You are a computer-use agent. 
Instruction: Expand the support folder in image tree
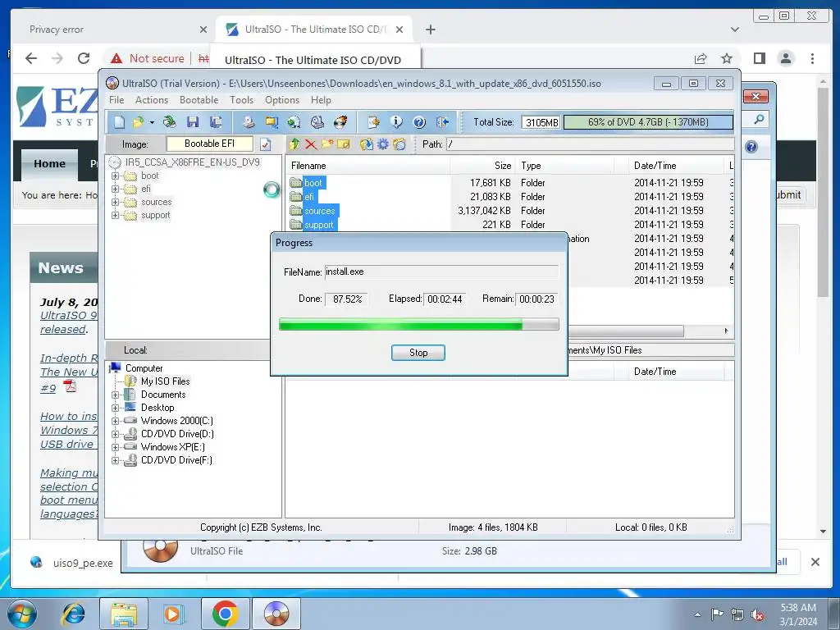point(115,216)
